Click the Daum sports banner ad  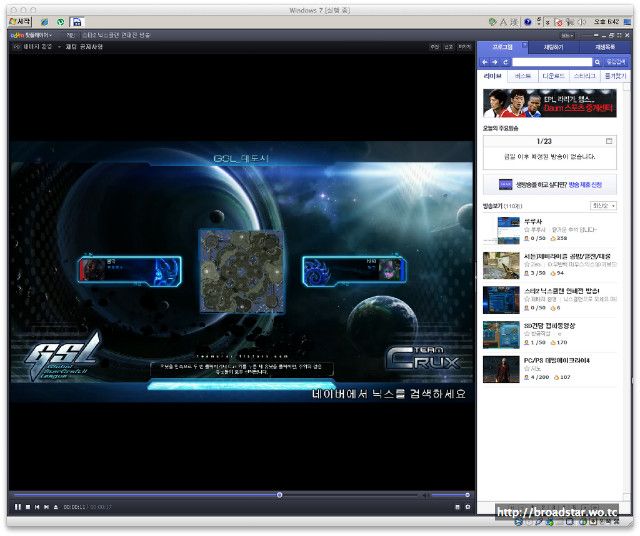[x=550, y=103]
